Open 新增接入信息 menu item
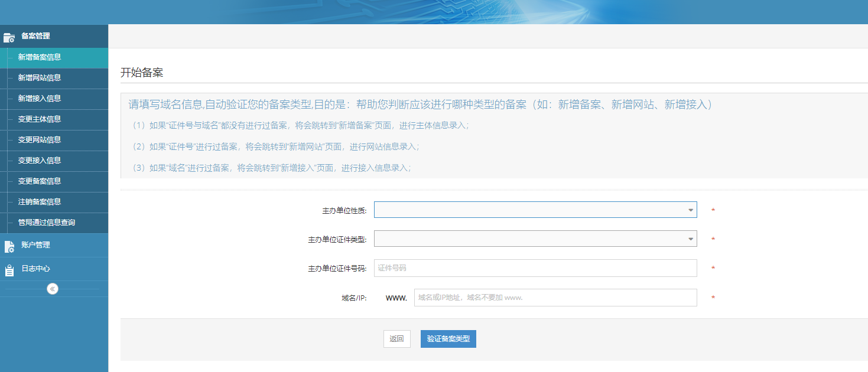The width and height of the screenshot is (868, 372). (54, 99)
